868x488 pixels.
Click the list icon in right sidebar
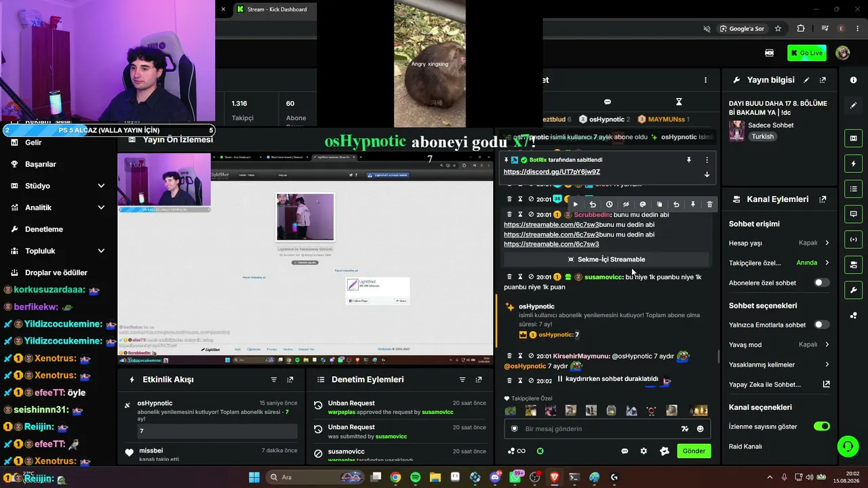click(x=853, y=189)
